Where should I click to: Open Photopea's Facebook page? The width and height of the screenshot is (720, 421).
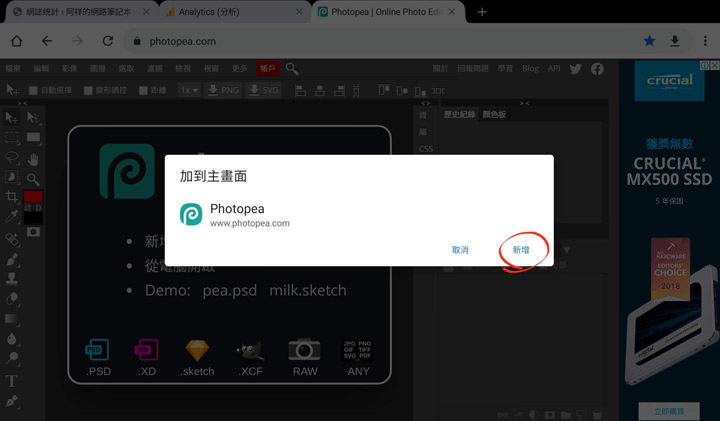click(597, 69)
